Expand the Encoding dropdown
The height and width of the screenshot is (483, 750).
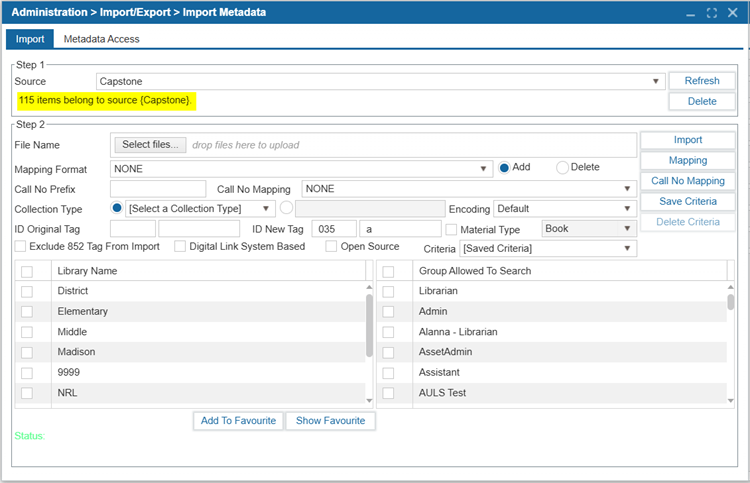point(565,209)
